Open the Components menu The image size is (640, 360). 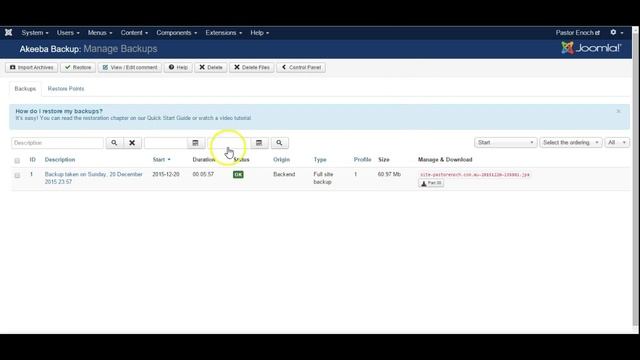[176, 33]
